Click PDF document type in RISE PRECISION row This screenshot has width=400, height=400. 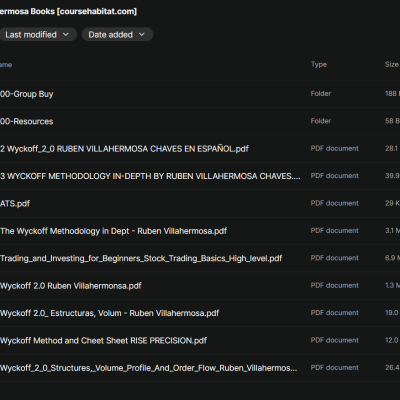(335, 340)
